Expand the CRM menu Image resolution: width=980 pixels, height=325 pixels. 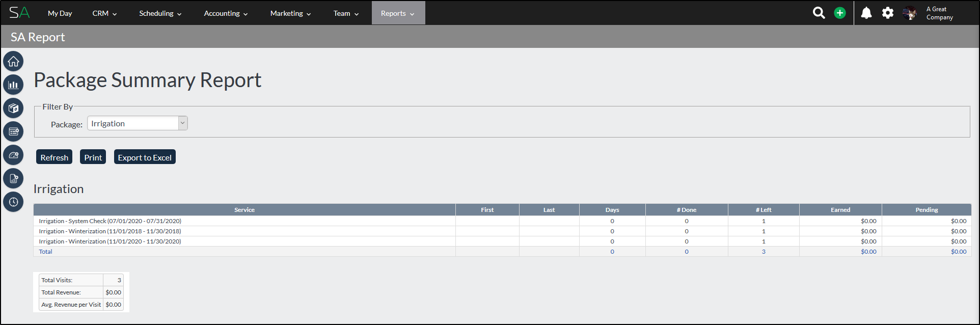[x=104, y=13]
